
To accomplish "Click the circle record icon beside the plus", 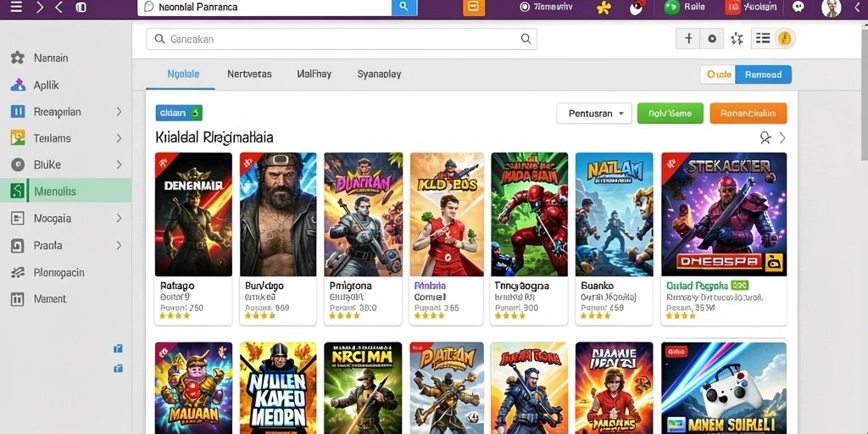I will [x=712, y=39].
